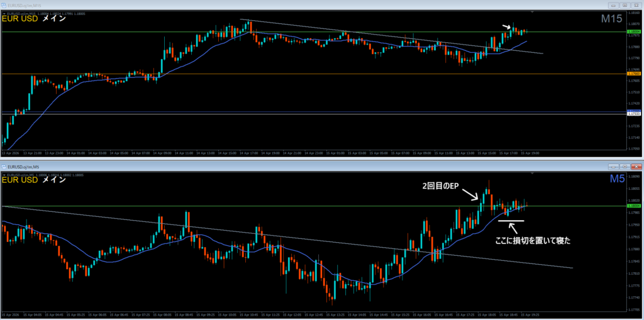Click the green current price tag on M15

[634, 31]
